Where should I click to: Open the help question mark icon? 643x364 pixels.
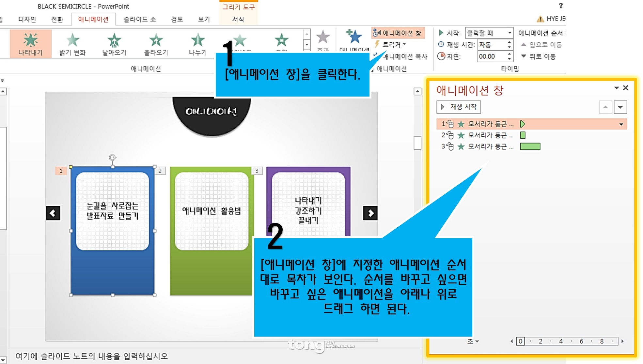561,6
